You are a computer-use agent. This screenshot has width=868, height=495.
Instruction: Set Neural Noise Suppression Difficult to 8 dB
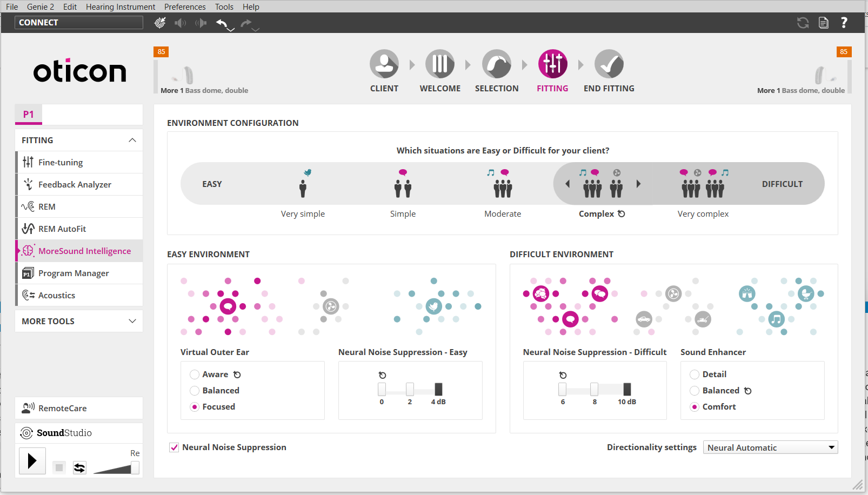pos(595,389)
